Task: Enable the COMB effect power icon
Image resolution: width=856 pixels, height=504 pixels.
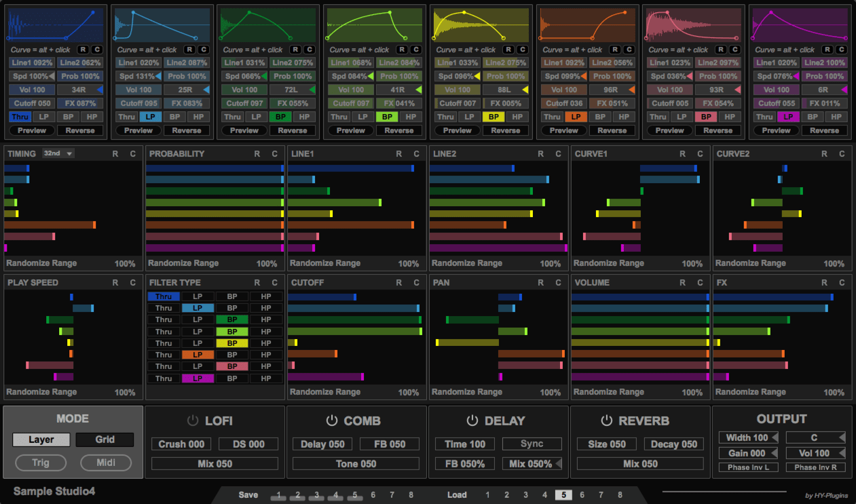Action: coord(332,421)
